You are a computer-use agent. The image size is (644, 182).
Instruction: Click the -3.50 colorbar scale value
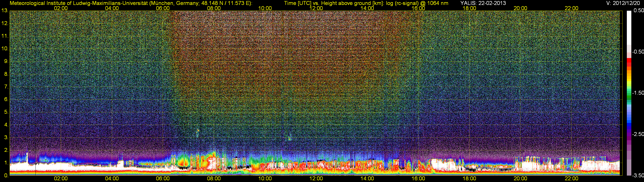tap(638, 175)
